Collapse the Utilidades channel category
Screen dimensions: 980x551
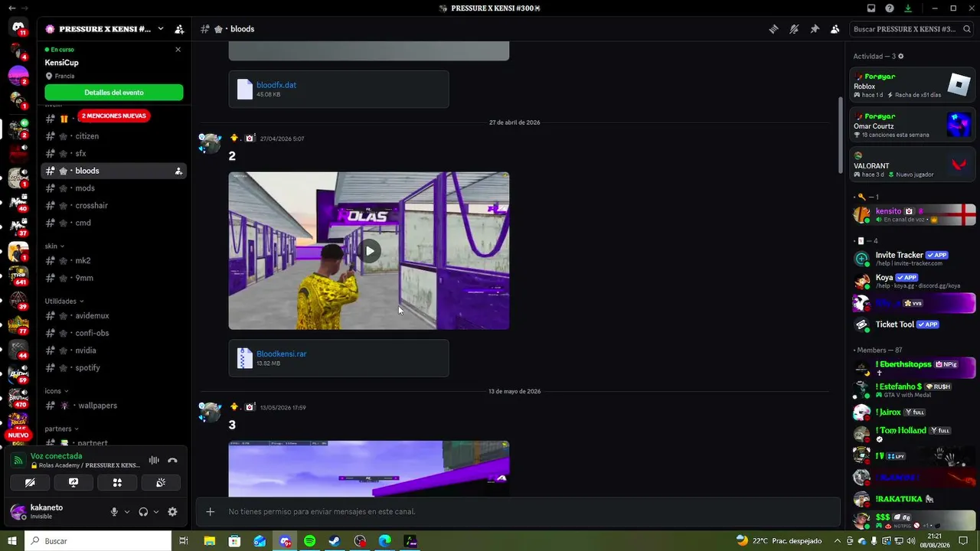click(64, 302)
